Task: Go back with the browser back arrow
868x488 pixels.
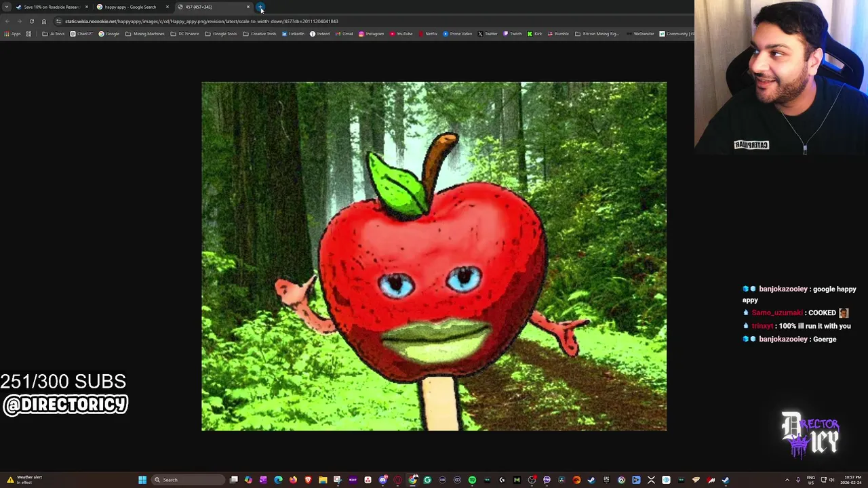Action: point(7,21)
